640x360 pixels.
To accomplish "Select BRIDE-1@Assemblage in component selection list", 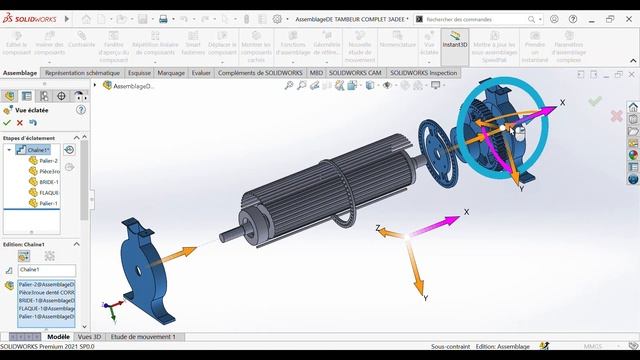I will click(x=47, y=300).
